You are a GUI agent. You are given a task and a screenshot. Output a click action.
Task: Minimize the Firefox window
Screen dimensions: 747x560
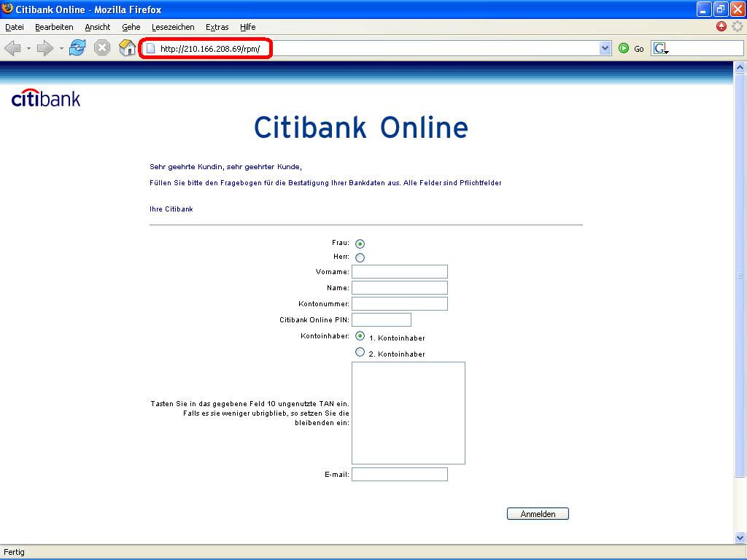pyautogui.click(x=704, y=9)
